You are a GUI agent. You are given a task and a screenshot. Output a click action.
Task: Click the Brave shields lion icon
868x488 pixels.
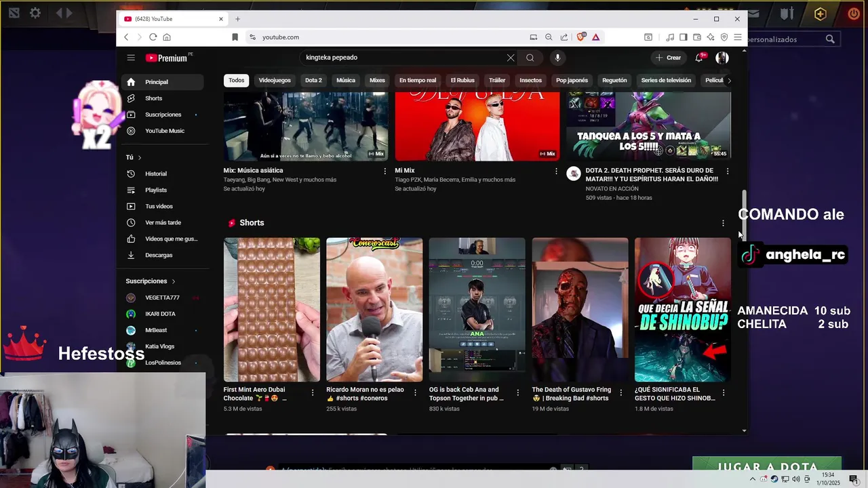tap(581, 37)
